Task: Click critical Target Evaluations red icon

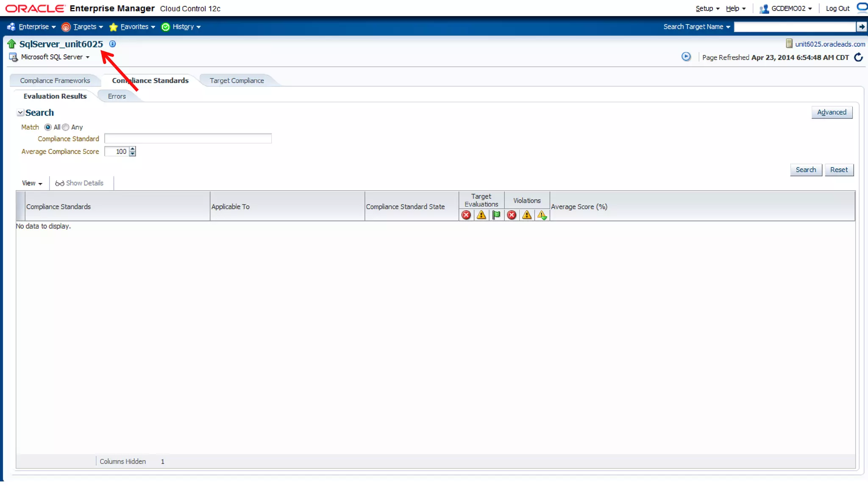Action: pyautogui.click(x=466, y=215)
